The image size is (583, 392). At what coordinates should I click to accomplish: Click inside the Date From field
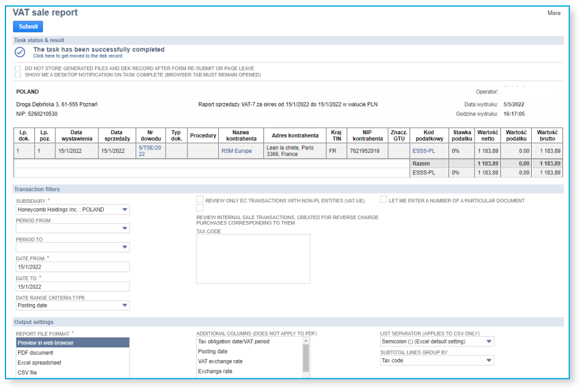(72, 267)
